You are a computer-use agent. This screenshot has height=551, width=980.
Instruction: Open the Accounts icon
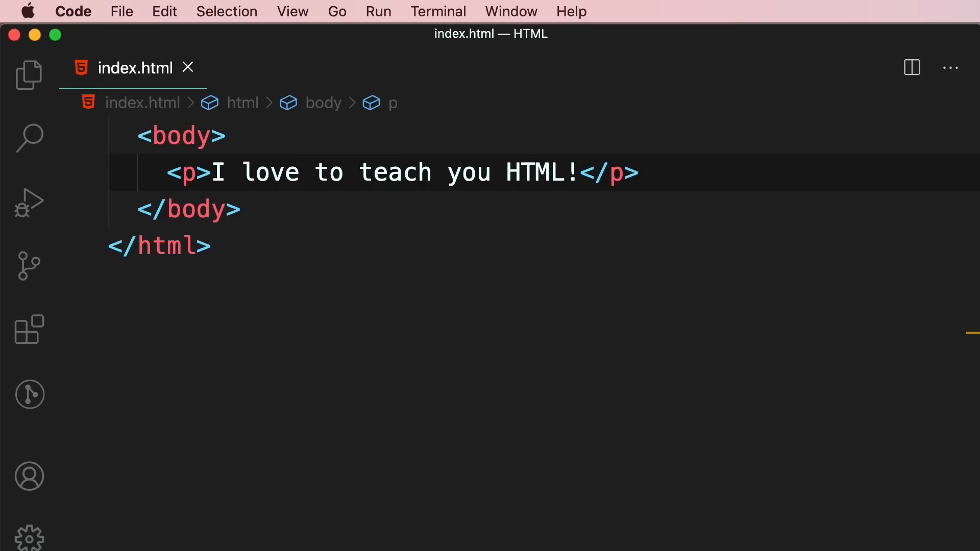[x=29, y=477]
